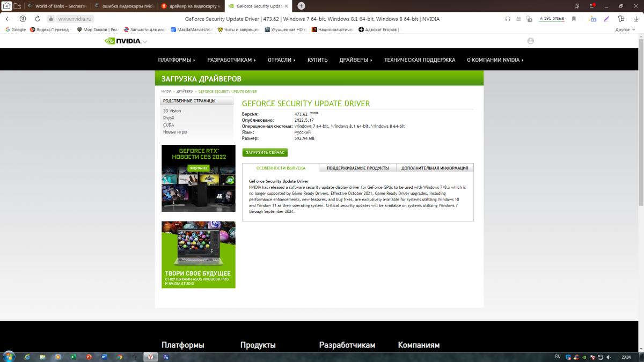Open the ASUS Vivobook Pro laptop banner
This screenshot has height=362, width=644.
tap(199, 255)
